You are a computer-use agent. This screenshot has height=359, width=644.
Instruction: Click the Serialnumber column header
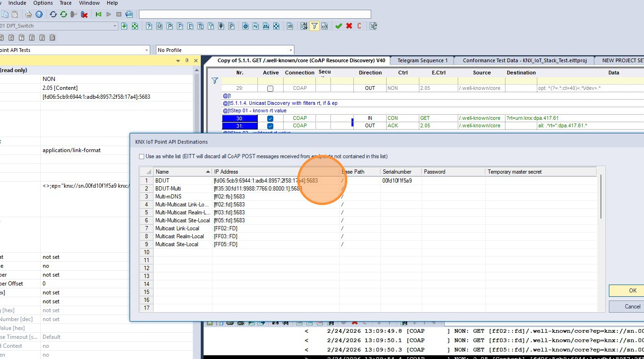coord(401,172)
